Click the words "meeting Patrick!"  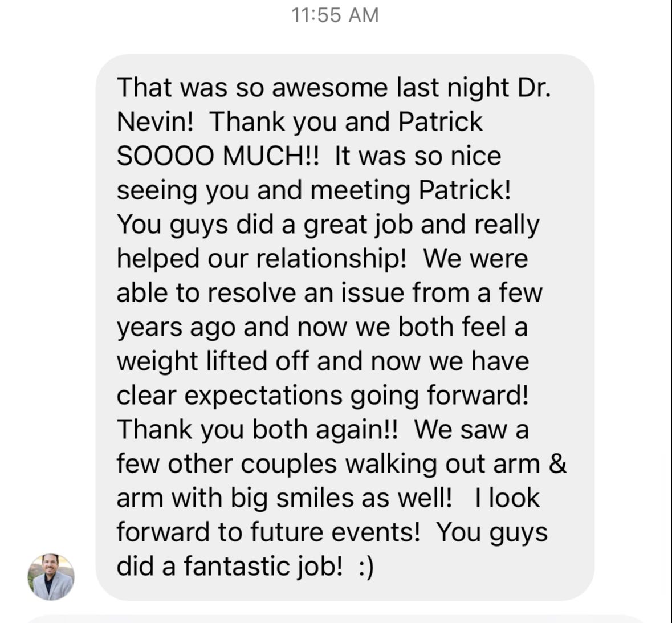click(410, 190)
